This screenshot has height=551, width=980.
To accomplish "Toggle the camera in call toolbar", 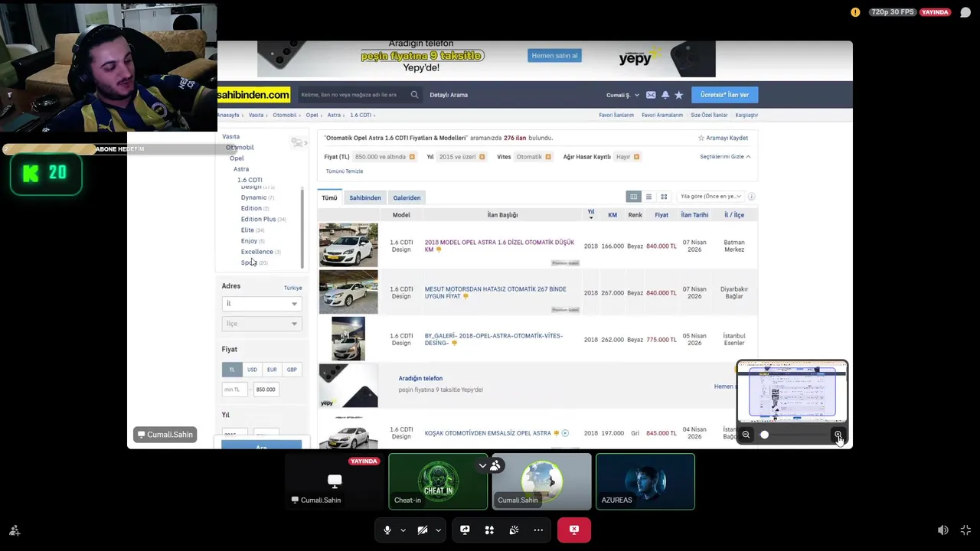I will pyautogui.click(x=423, y=530).
